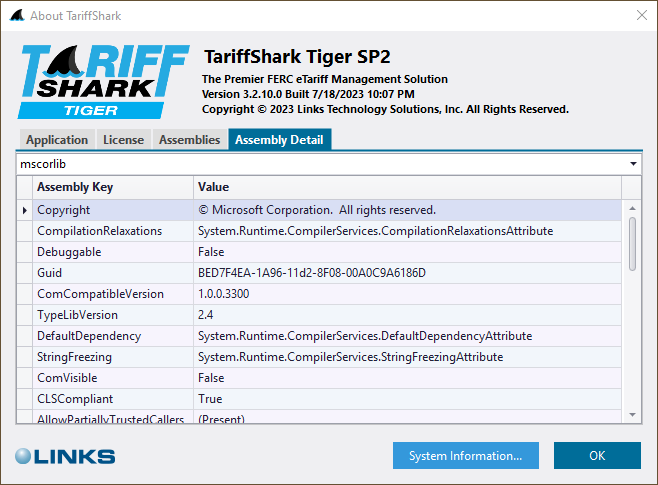
Task: Open System Information...
Action: coord(466,456)
